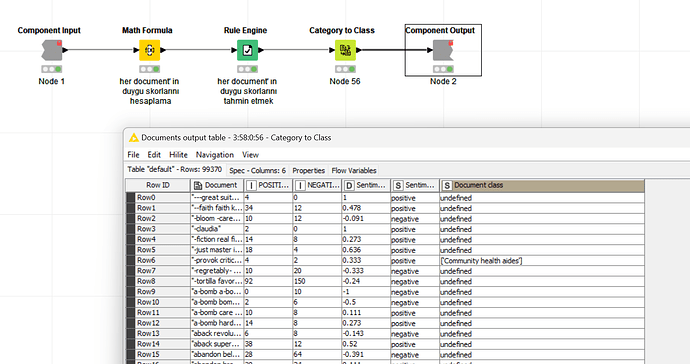Click the Math Formula node title text
This screenshot has width=690, height=364.
(x=147, y=30)
